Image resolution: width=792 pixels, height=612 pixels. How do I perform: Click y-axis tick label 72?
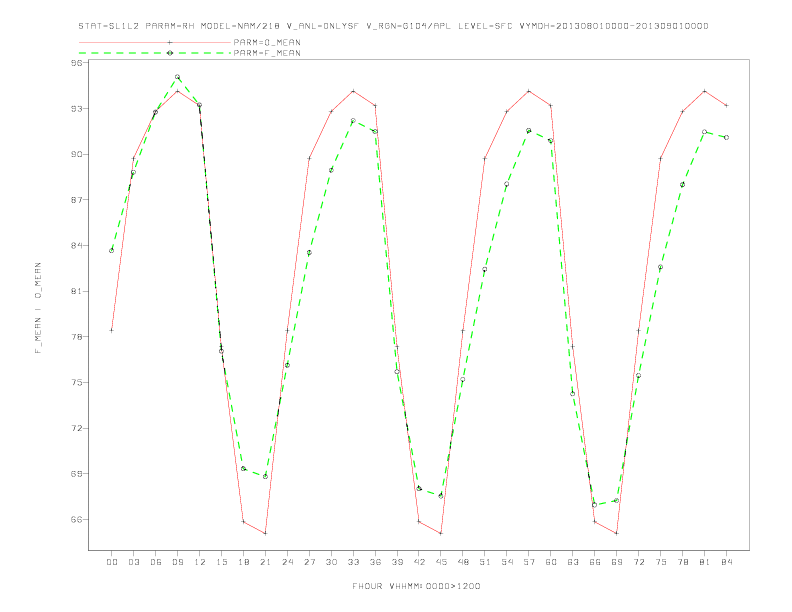click(77, 428)
